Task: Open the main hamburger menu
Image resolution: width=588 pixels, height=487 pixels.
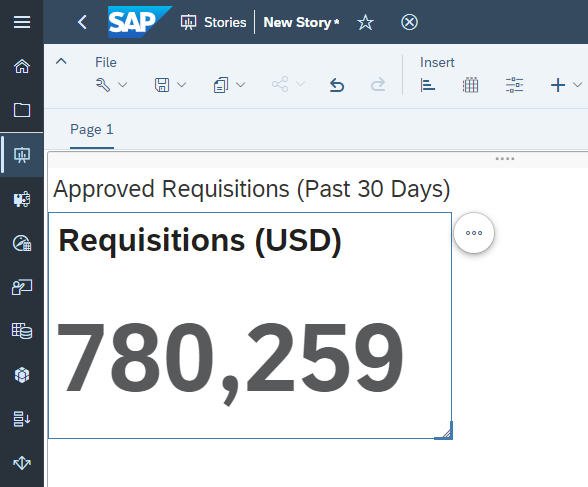Action: (x=22, y=22)
